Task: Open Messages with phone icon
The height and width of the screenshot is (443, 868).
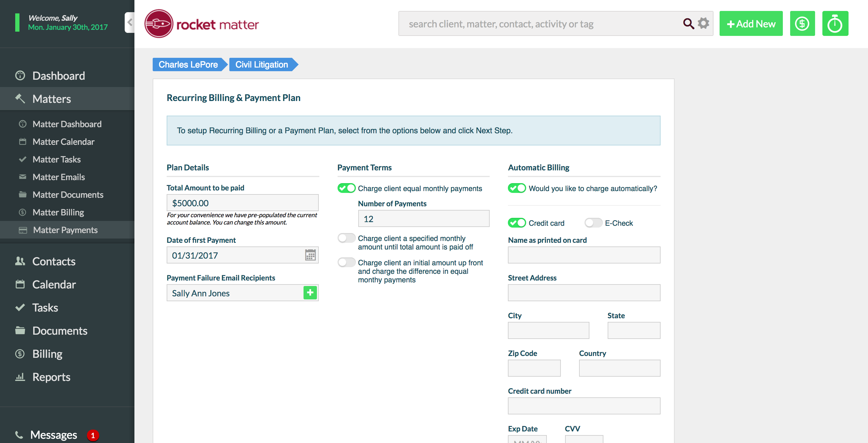Action: pyautogui.click(x=53, y=435)
